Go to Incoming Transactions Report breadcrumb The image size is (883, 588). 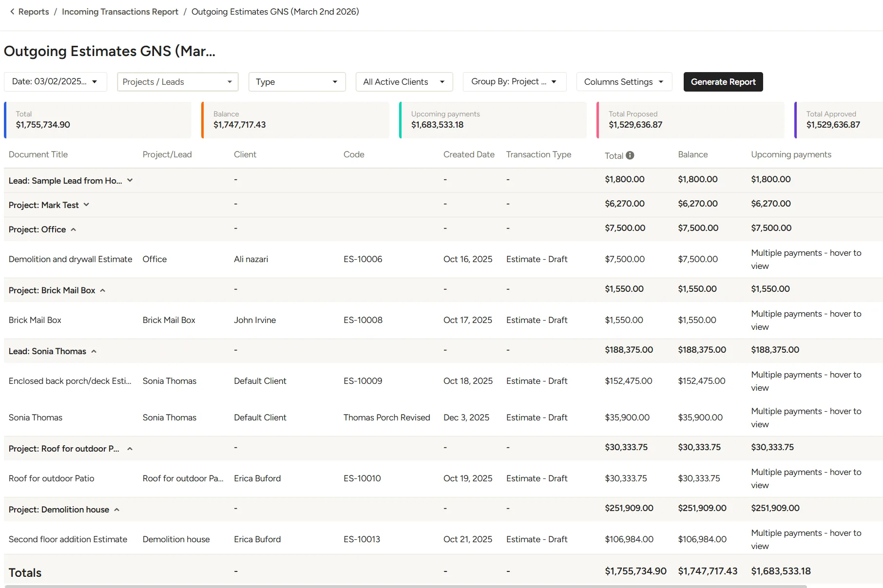pyautogui.click(x=120, y=12)
